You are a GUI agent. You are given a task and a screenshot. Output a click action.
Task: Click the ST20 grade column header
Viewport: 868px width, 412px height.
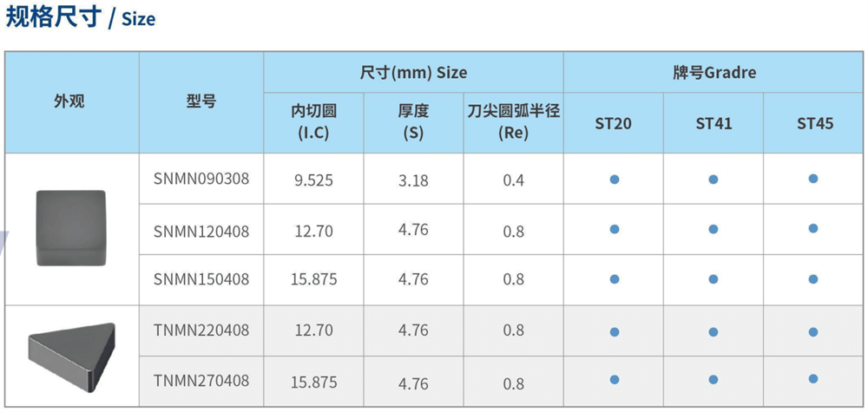[614, 124]
